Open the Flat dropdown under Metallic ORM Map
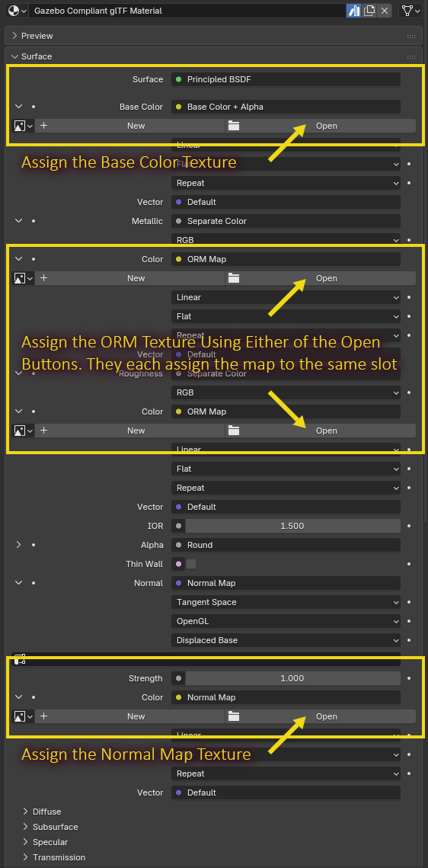 pyautogui.click(x=286, y=316)
